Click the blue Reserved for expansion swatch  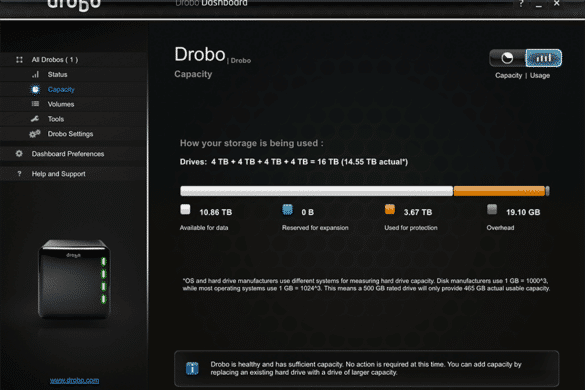pos(287,209)
